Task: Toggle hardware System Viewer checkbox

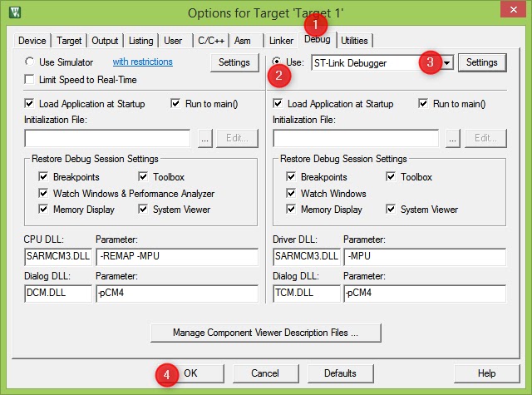Action: tap(391, 209)
